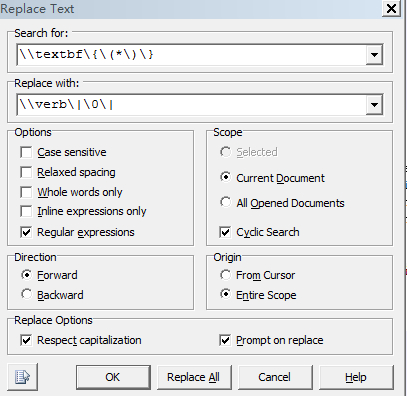Close the Replace Text dialog
The image size is (407, 396).
click(x=391, y=8)
